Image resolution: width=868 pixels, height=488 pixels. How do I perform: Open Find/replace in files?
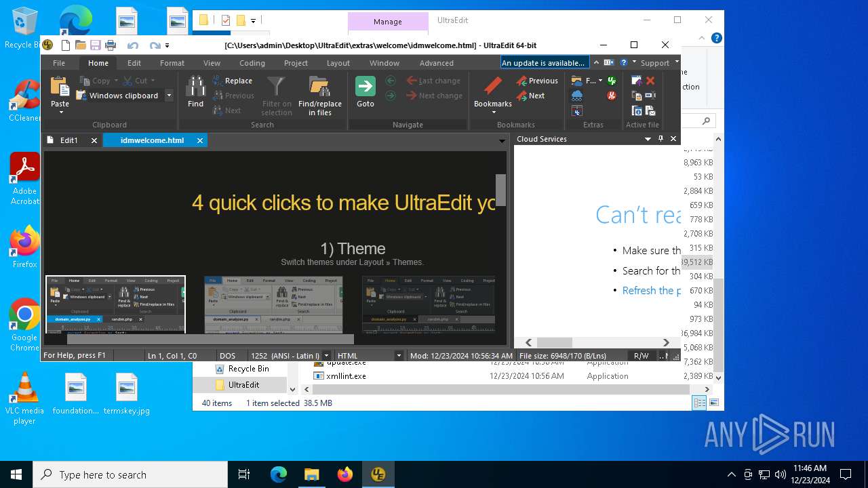[319, 96]
